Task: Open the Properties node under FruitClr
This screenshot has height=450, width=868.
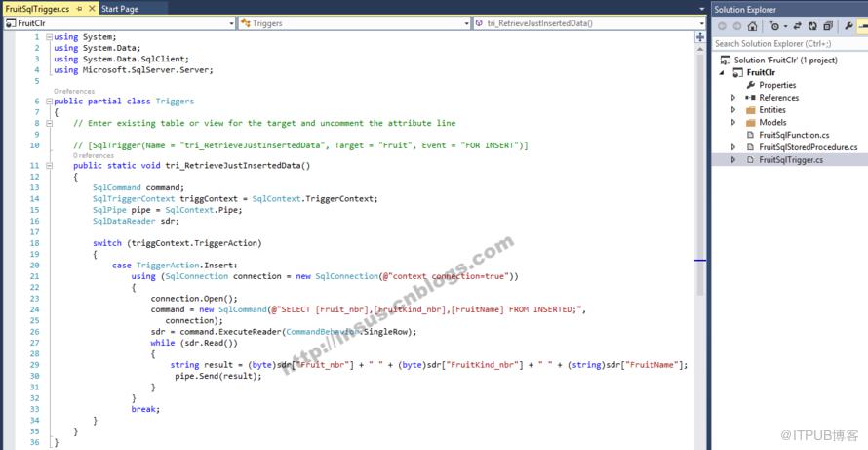Action: [x=777, y=85]
